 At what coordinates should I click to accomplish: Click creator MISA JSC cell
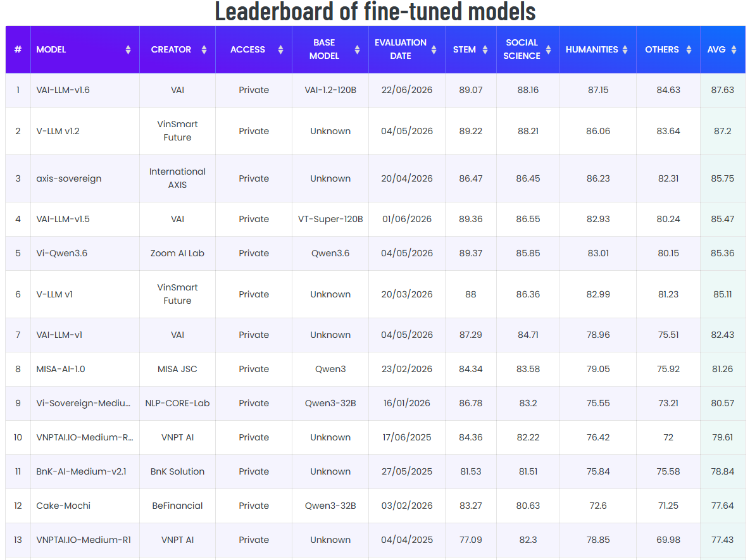pos(177,369)
